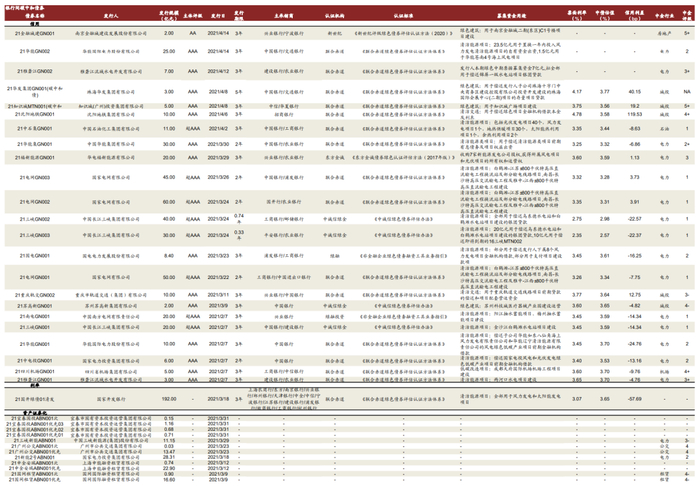Image resolution: width=700 pixels, height=486 pixels.
Task: Click the ABS issue size 11.15
Action: (x=169, y=440)
